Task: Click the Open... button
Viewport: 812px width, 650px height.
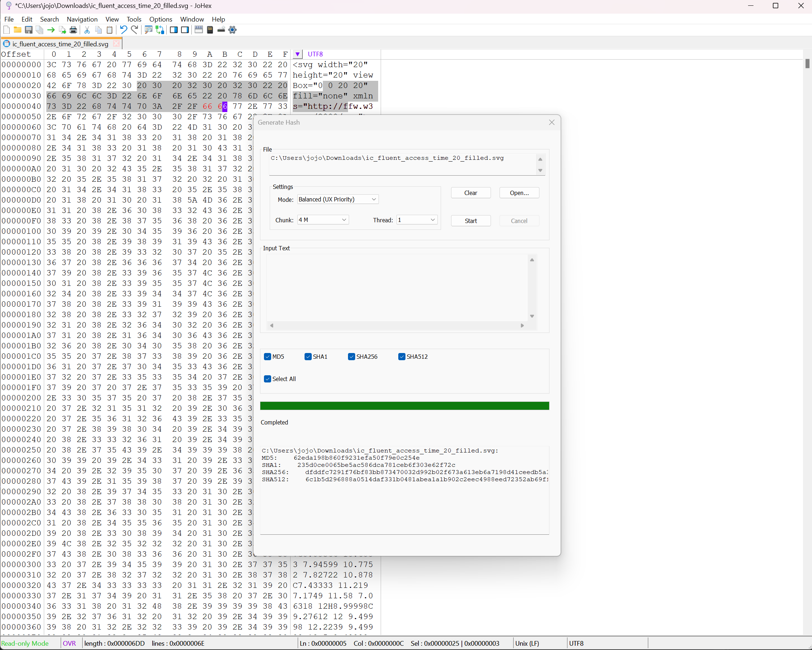Action: click(x=519, y=193)
